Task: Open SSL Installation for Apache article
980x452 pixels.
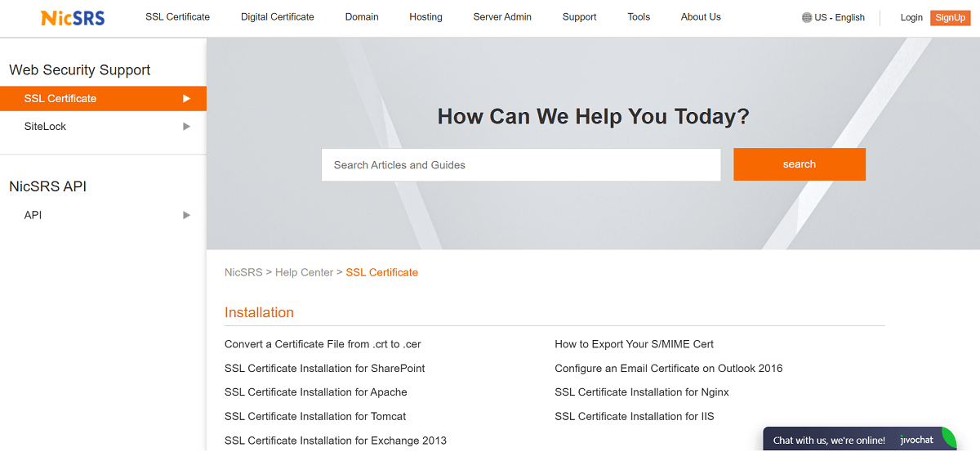Action: (x=316, y=392)
